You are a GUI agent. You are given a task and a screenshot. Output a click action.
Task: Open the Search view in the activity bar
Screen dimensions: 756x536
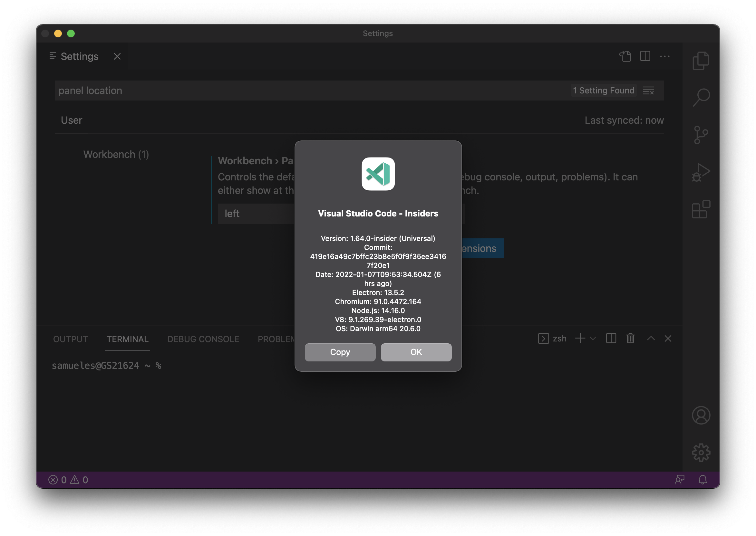click(x=701, y=96)
